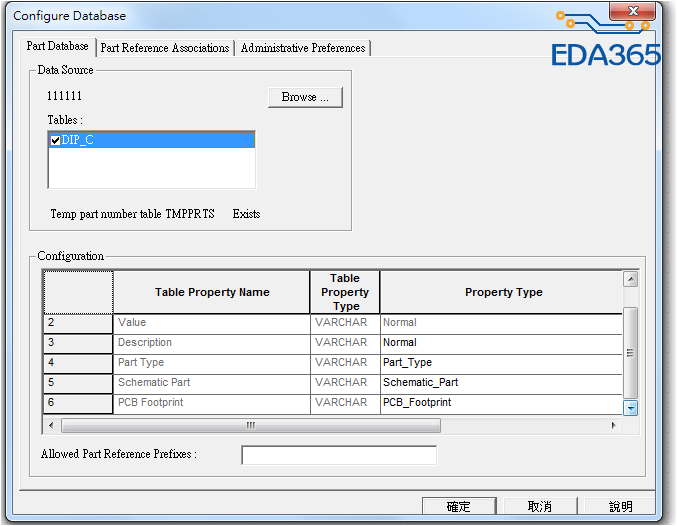The image size is (677, 526).
Task: Click the 確定 confirm button
Action: click(459, 506)
